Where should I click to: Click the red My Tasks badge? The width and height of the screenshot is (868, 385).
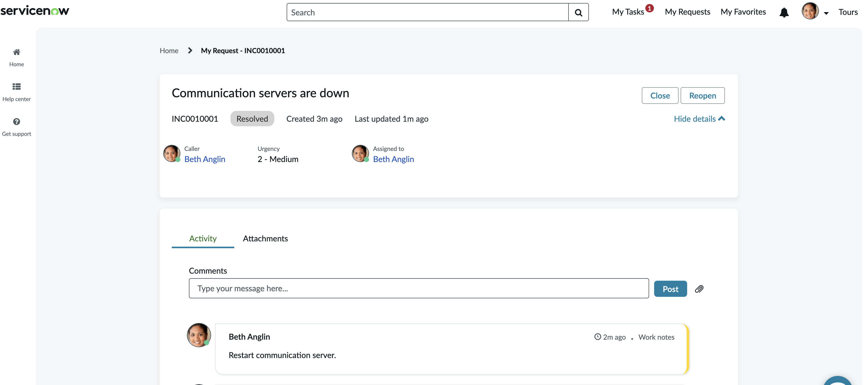(x=649, y=8)
